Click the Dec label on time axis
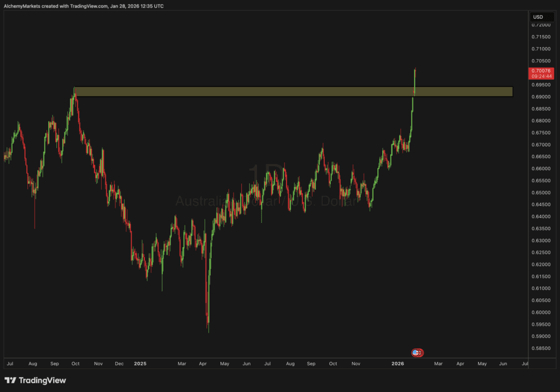The image size is (560, 392). pyautogui.click(x=119, y=364)
